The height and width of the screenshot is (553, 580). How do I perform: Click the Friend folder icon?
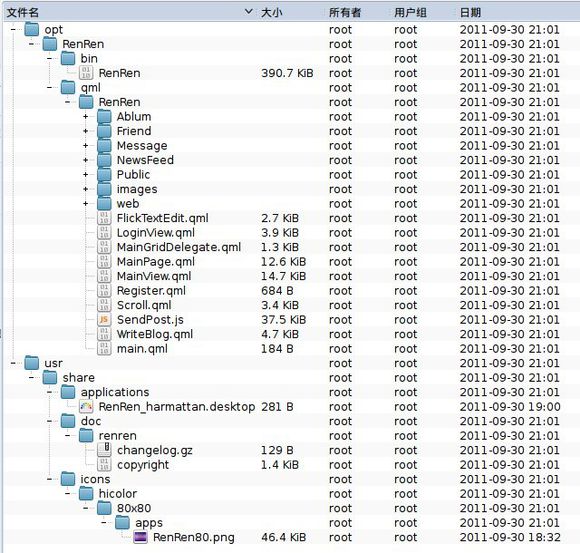(x=104, y=131)
